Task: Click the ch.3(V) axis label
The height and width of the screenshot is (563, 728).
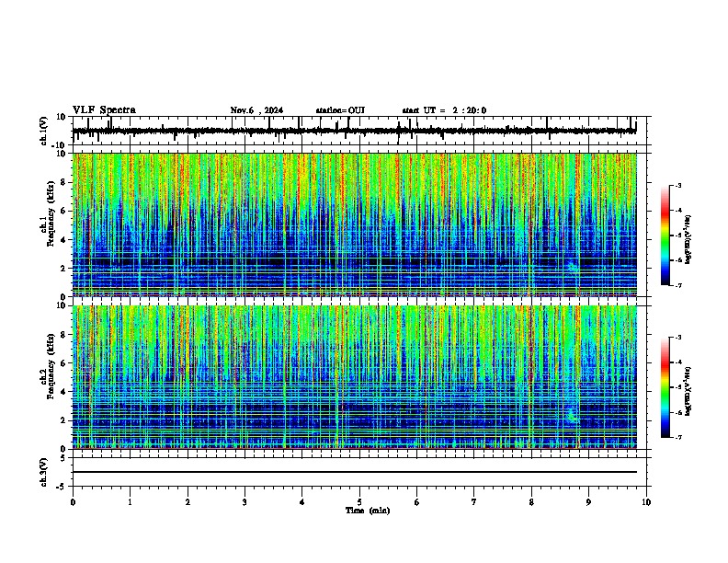Action: coord(44,472)
